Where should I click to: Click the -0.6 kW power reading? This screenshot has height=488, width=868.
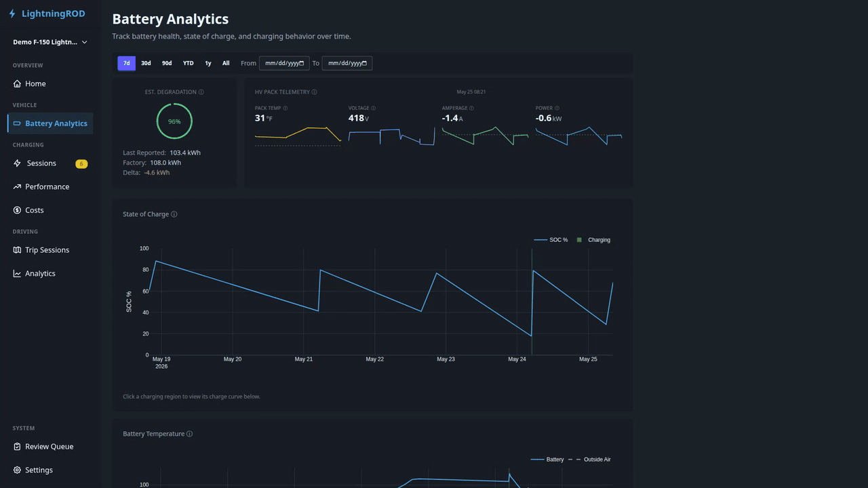tap(549, 118)
